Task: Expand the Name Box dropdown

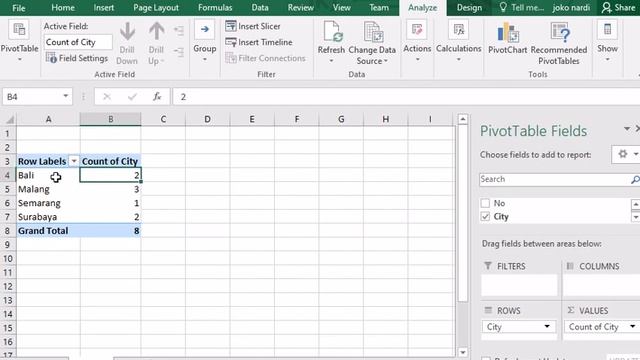Action: (x=65, y=96)
